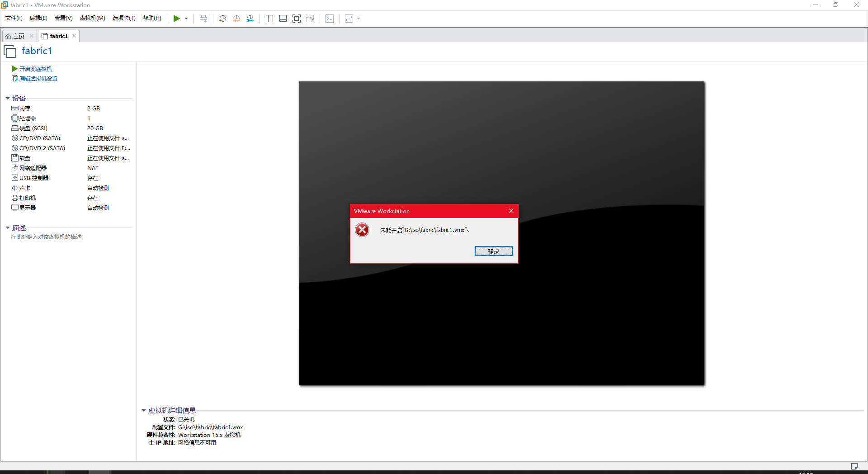The height and width of the screenshot is (474, 868).
Task: Click the send Ctrl+Alt+Del toolbar icon
Action: point(203,19)
